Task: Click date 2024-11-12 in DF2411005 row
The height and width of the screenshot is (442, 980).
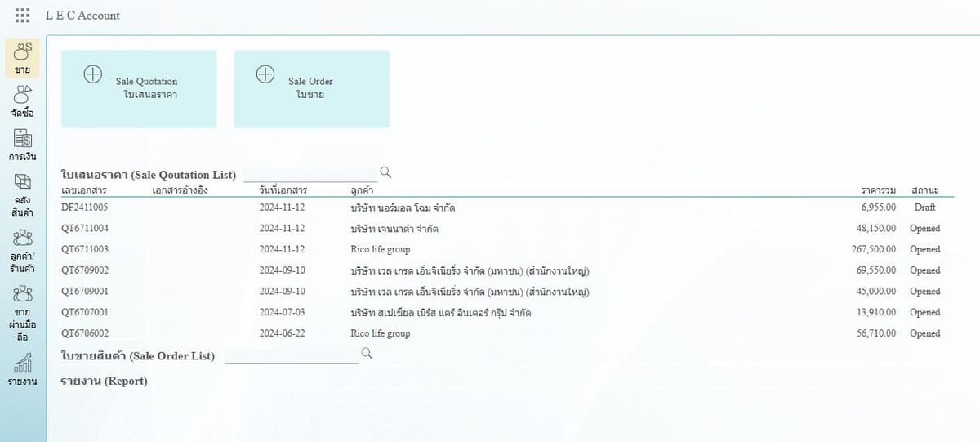Action: (x=282, y=208)
